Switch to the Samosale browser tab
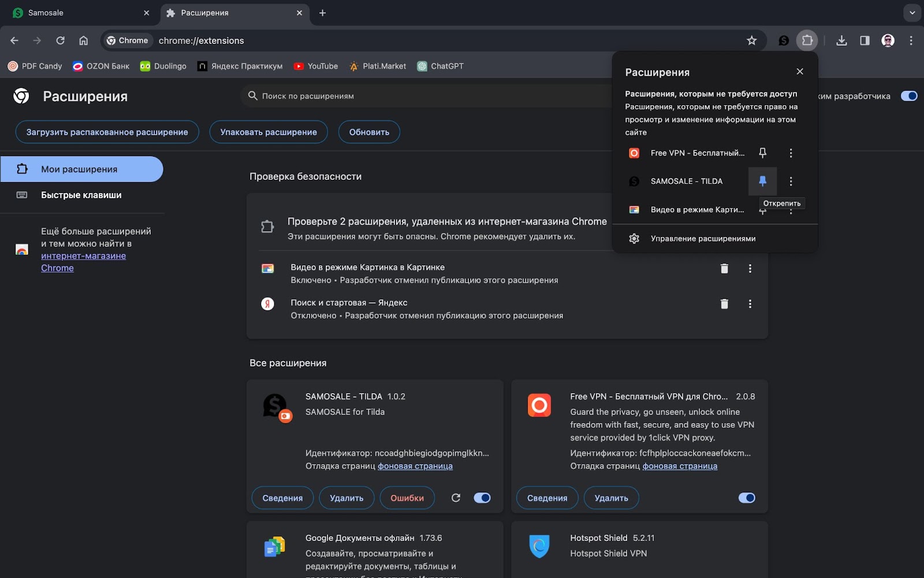Image resolution: width=924 pixels, height=578 pixels. 81,13
